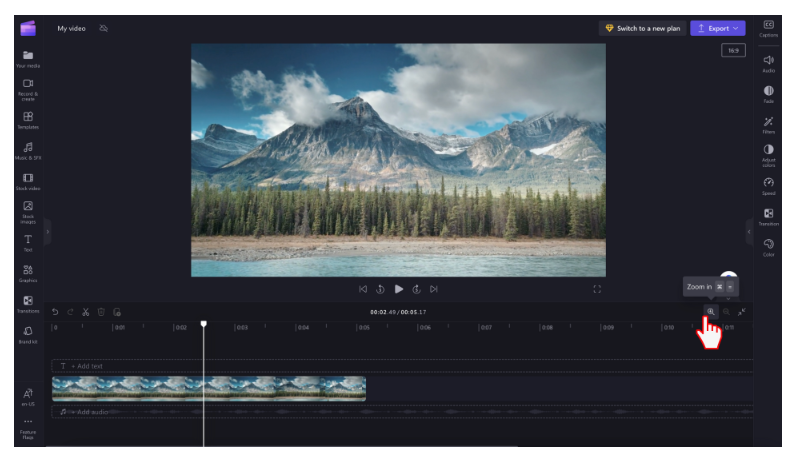Open the Filters panel
802x463 pixels.
pyautogui.click(x=768, y=125)
